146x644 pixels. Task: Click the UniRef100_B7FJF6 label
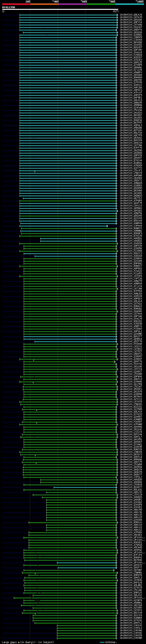[x=131, y=555]
